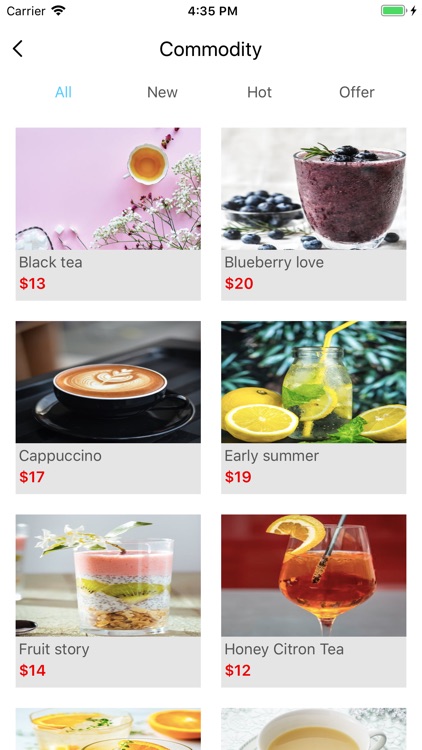View the Early summer lemonade image
The width and height of the screenshot is (422, 750).
tap(313, 382)
